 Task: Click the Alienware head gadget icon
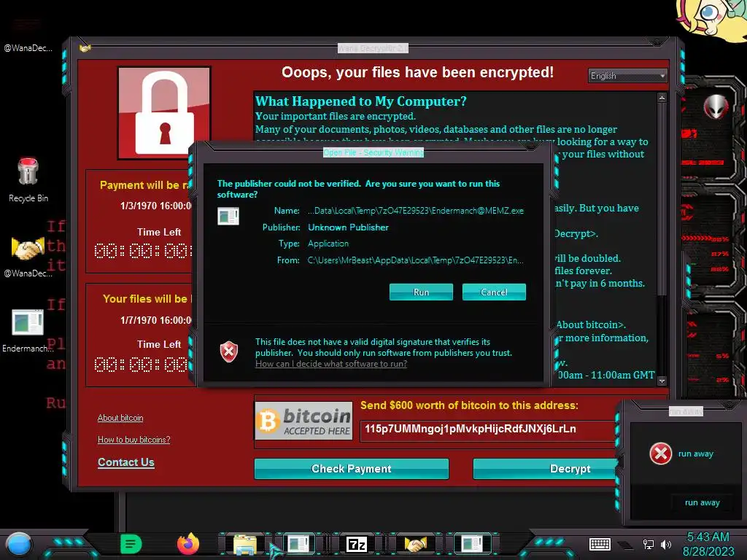(x=715, y=106)
